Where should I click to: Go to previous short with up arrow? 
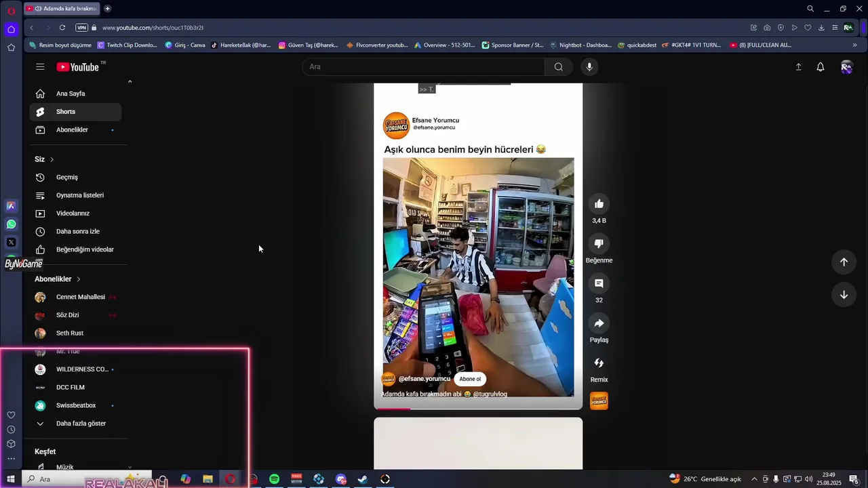[844, 262]
